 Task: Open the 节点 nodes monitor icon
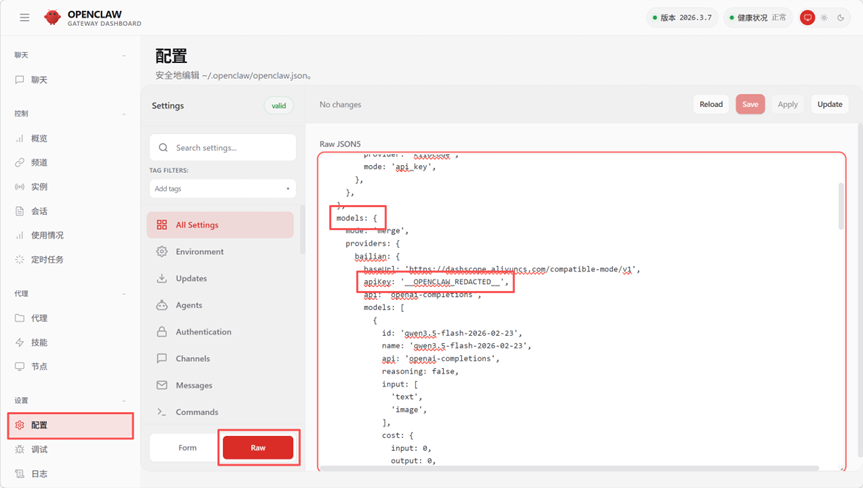[x=19, y=366]
